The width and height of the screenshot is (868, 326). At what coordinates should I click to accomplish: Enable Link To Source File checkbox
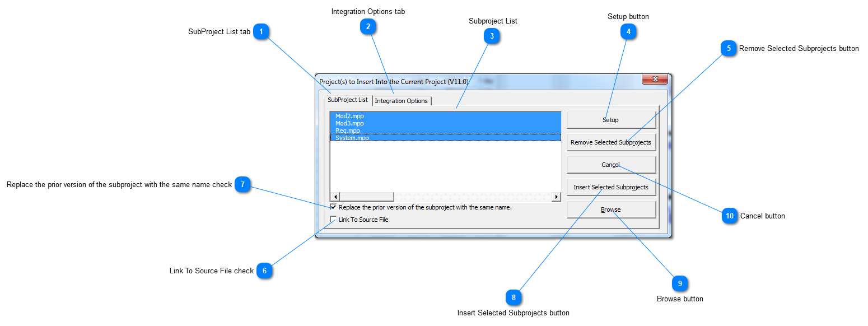click(x=334, y=220)
